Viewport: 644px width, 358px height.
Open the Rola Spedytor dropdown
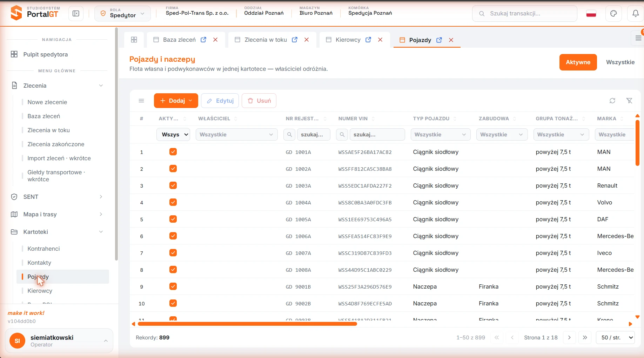123,14
